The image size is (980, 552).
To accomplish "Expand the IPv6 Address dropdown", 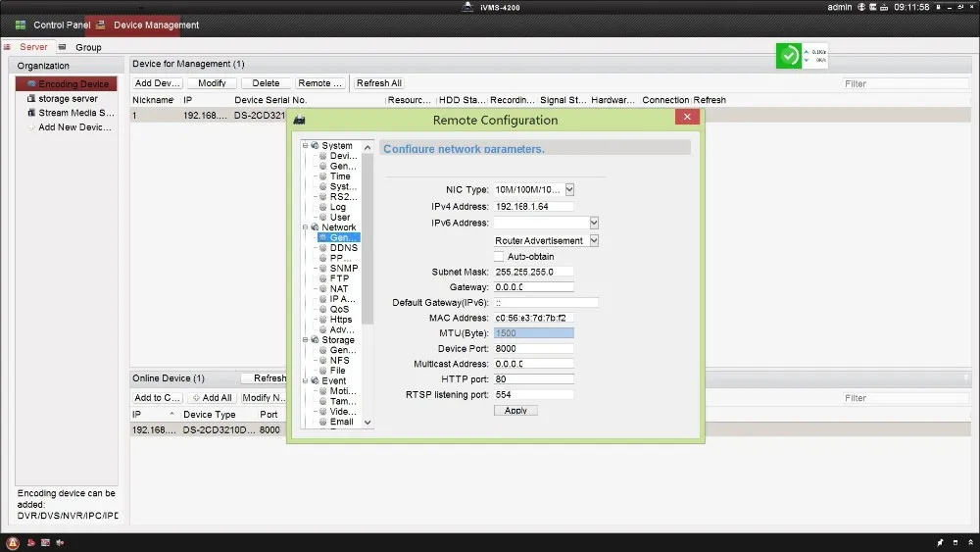I will [593, 224].
